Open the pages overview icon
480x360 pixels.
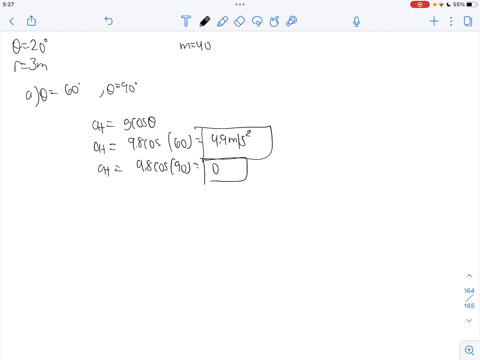[x=468, y=21]
